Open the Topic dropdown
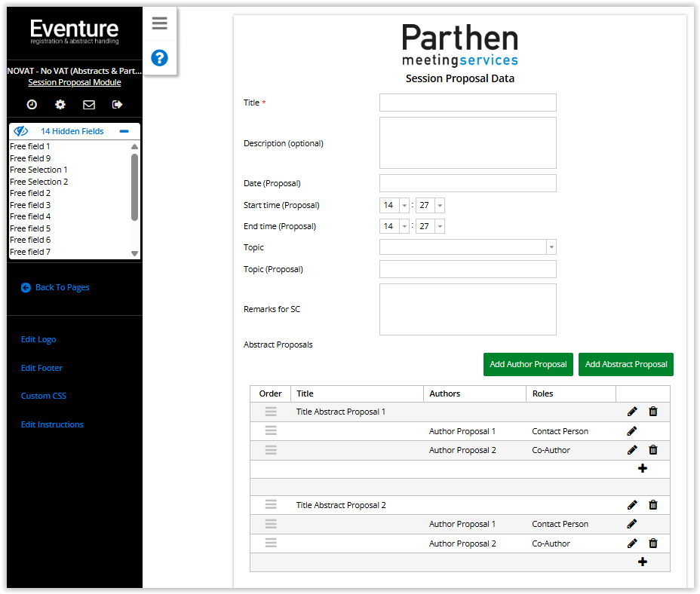 pyautogui.click(x=551, y=247)
